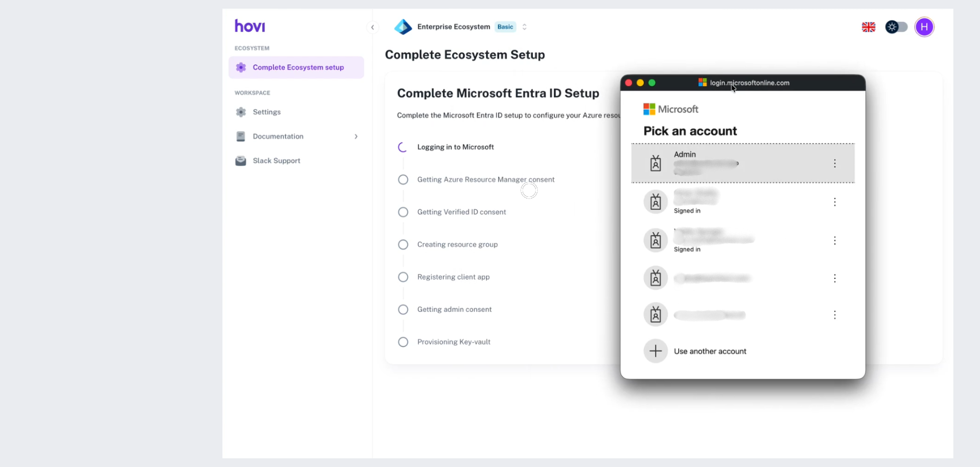Open Settings in the workspace menu
The image size is (980, 467).
266,112
